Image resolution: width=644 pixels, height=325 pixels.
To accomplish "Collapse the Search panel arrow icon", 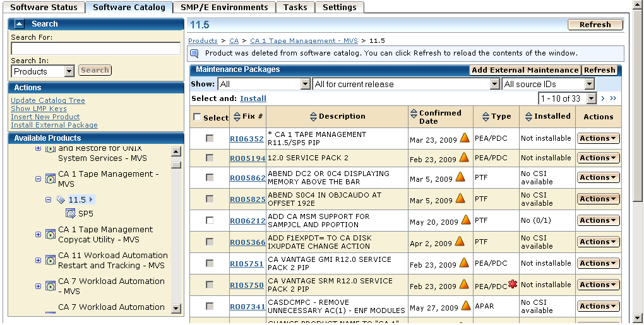I will (x=20, y=24).
